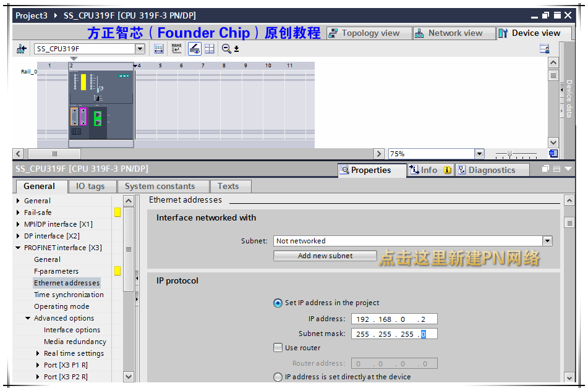
Task: Click the horizontal spacing toolbar icon
Action: click(x=159, y=49)
